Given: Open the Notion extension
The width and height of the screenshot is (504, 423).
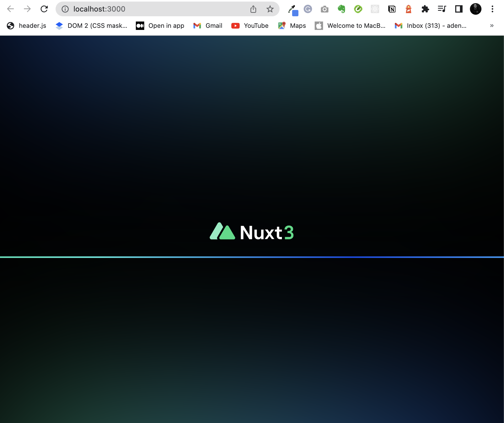Looking at the screenshot, I should [x=392, y=9].
